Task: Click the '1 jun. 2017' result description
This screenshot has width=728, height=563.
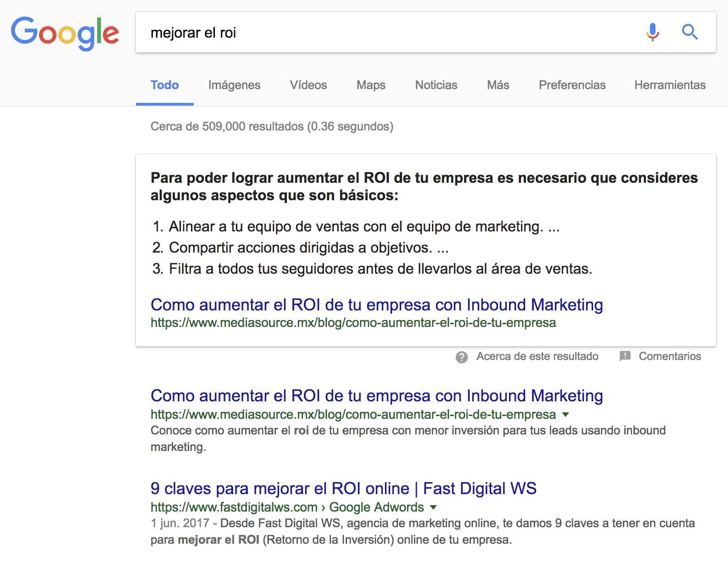Action: click(423, 531)
